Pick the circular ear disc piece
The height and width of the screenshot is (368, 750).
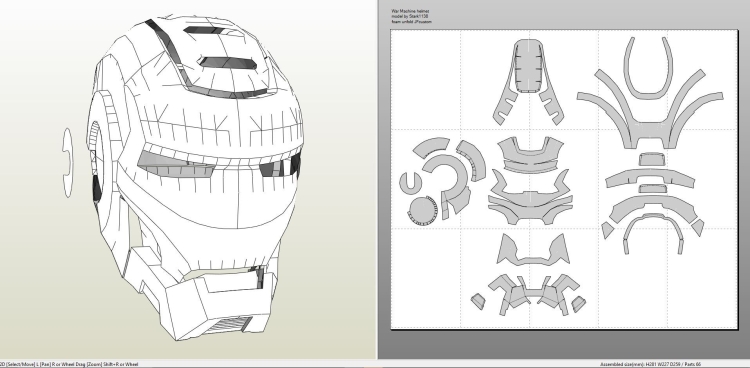click(x=423, y=211)
